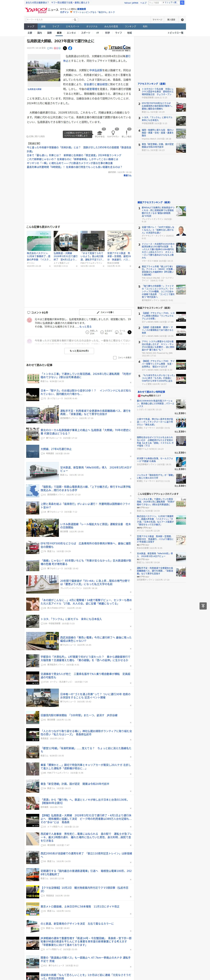Click the back-to-top arrow button
This screenshot has width=210, height=980.
point(203,606)
